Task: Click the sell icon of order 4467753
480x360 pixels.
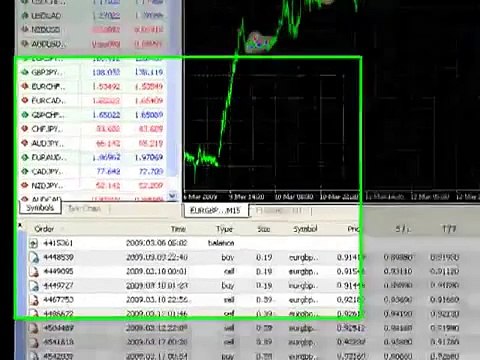Action: tap(33, 300)
